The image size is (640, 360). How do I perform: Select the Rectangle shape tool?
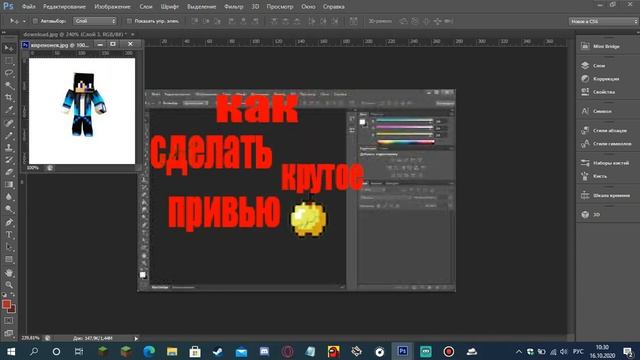pos(9,260)
